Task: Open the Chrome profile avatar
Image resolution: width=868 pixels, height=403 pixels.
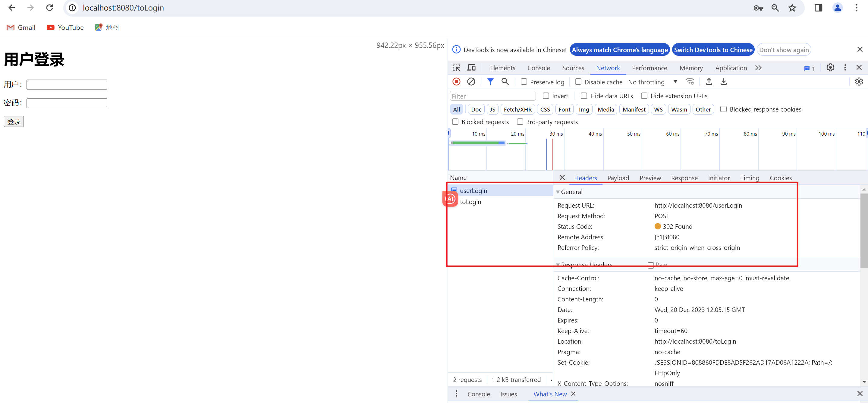Action: pos(837,8)
